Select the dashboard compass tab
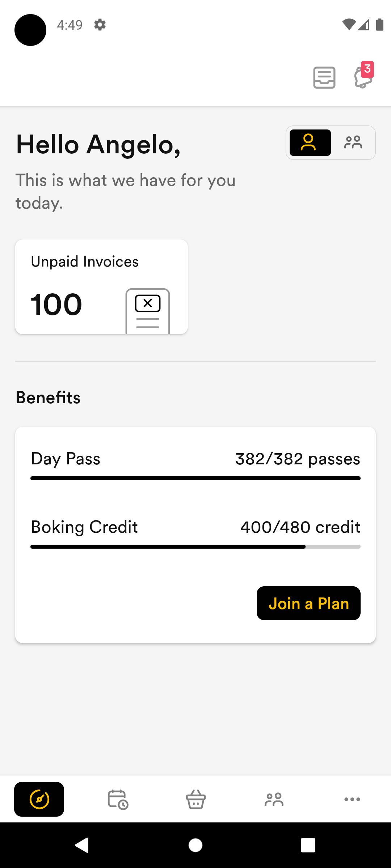The height and width of the screenshot is (868, 391). point(39,799)
